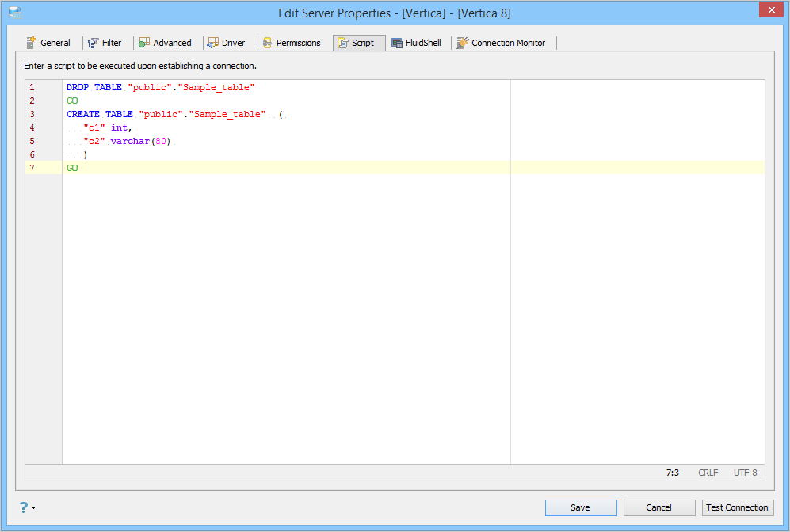Click the app icon in title bar
This screenshot has height=532, width=790.
pos(15,13)
